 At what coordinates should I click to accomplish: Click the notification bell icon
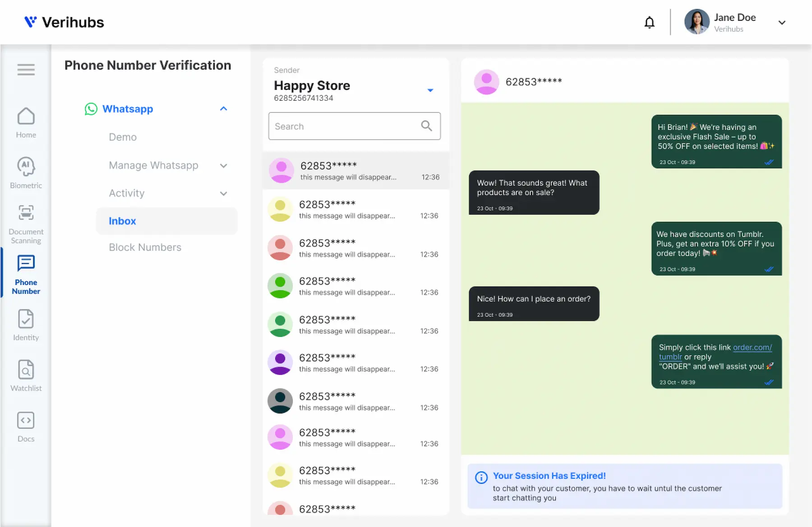(649, 22)
